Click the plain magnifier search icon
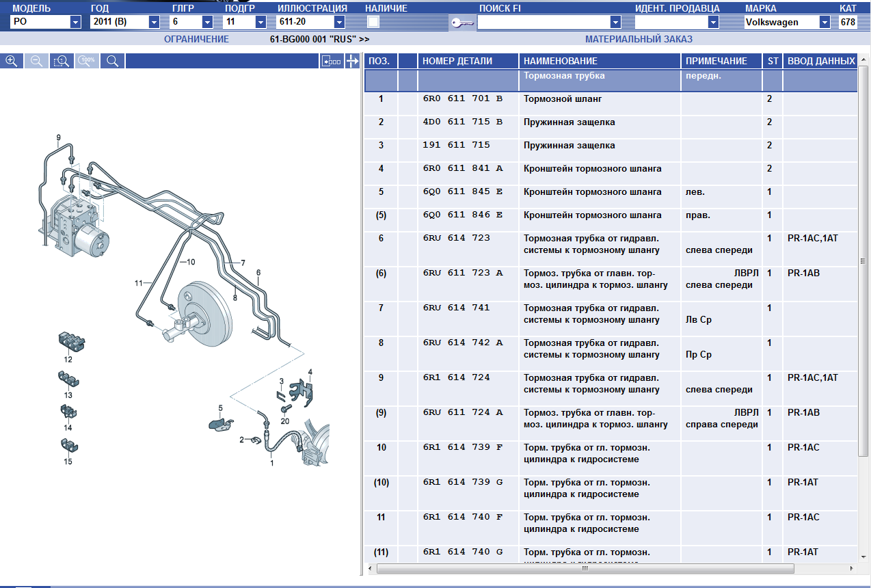 tap(113, 61)
